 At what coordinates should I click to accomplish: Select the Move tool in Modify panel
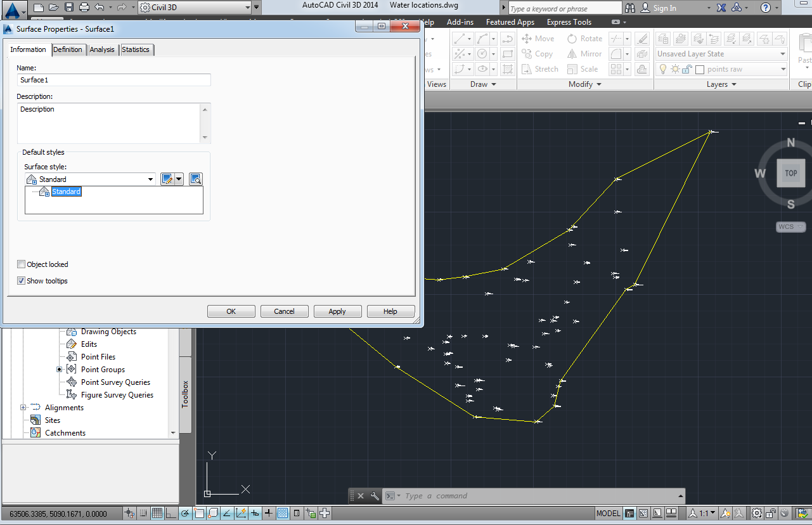pos(538,38)
